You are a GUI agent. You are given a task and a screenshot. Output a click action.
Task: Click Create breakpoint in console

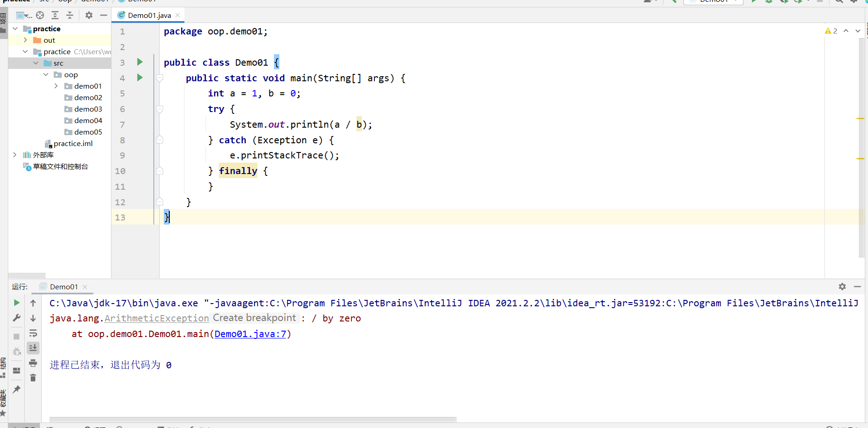pyautogui.click(x=255, y=318)
